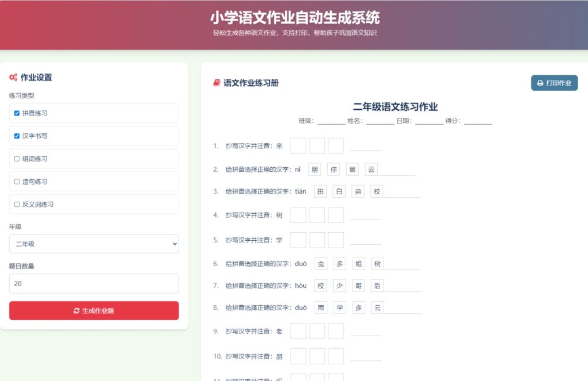Open the 年级 dropdown showing 二年级
Image resolution: width=588 pixels, height=381 pixels.
[94, 244]
